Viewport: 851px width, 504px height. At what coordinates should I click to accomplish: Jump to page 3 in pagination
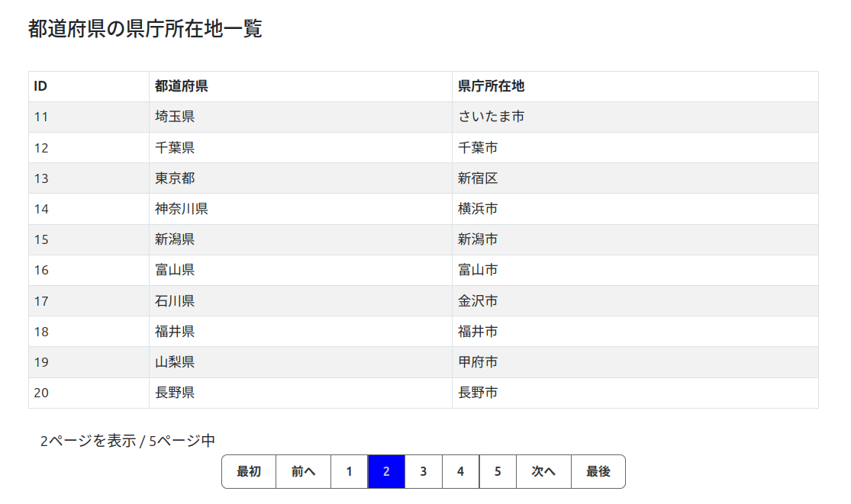coord(423,471)
